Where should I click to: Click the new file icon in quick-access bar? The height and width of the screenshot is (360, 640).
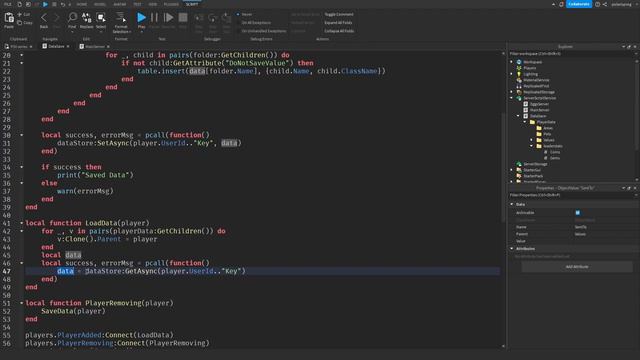19,4
